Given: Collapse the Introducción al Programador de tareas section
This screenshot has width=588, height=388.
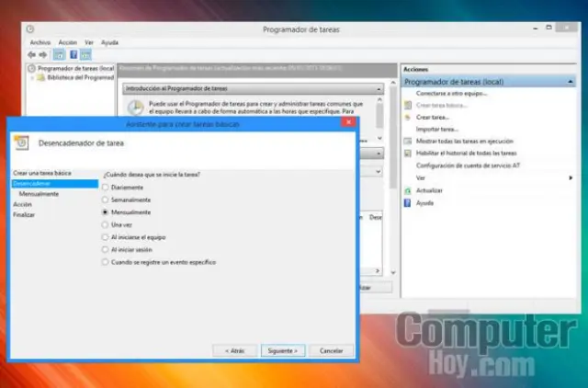Looking at the screenshot, I should pos(378,88).
